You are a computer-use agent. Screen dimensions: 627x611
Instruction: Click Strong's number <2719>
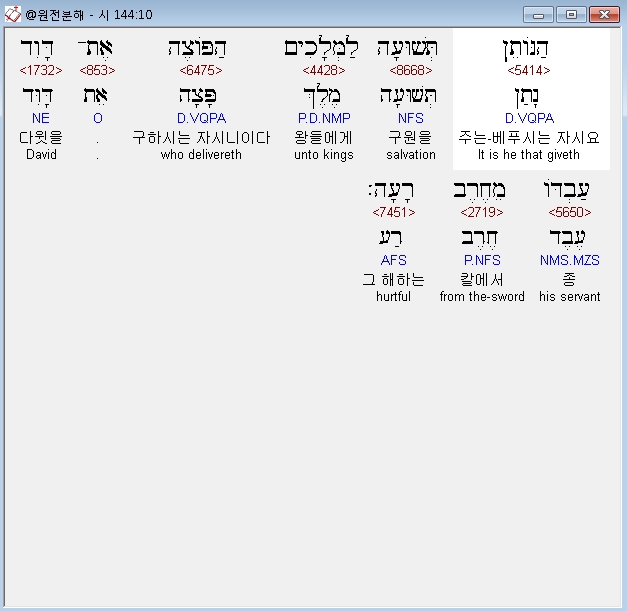(x=482, y=212)
